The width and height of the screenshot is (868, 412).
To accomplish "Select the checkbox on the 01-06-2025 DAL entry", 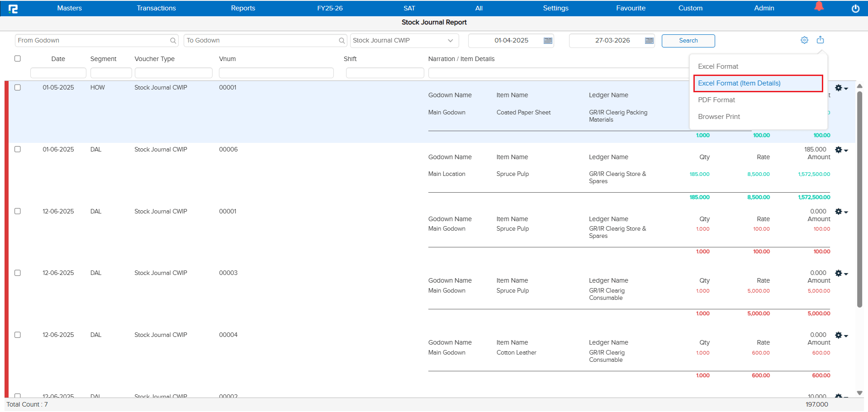I will pyautogui.click(x=18, y=149).
